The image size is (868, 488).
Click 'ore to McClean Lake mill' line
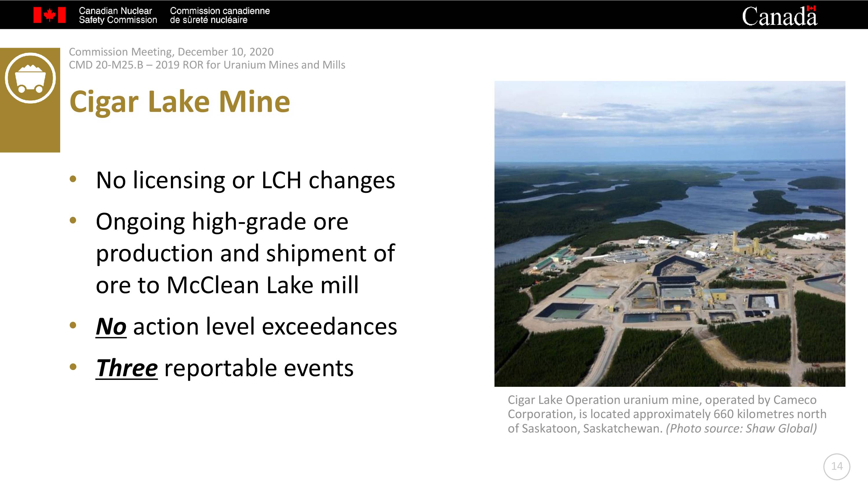tap(227, 285)
